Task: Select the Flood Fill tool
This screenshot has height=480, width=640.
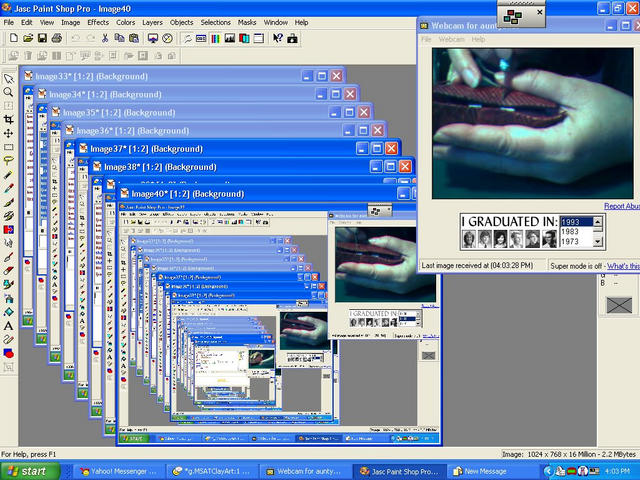Action: click(x=8, y=312)
